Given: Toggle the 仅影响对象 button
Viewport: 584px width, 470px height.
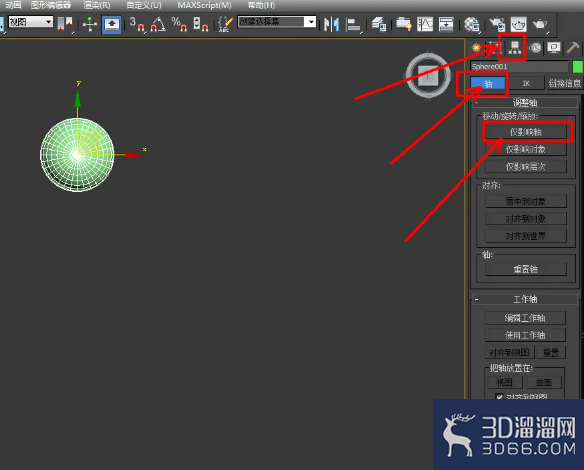Looking at the screenshot, I should [x=526, y=149].
